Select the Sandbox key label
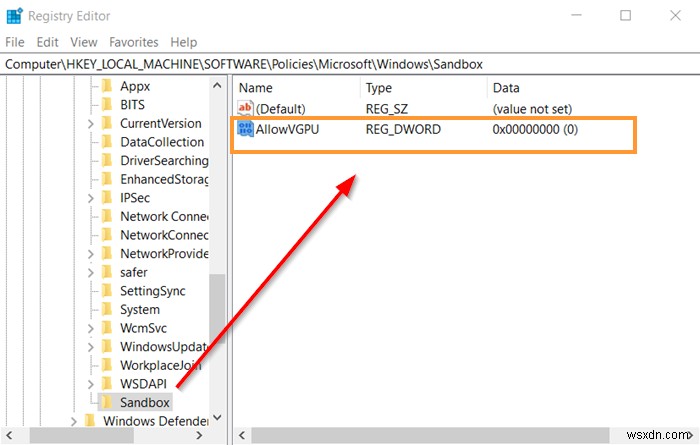 tap(145, 402)
